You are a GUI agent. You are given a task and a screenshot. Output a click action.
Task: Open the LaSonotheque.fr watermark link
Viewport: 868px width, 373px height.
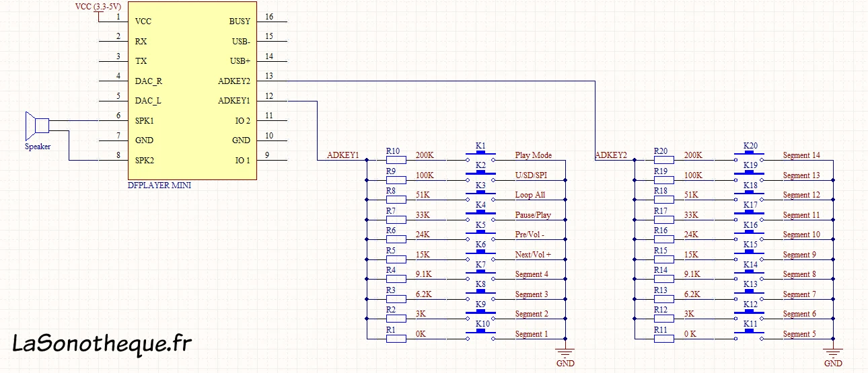click(102, 343)
